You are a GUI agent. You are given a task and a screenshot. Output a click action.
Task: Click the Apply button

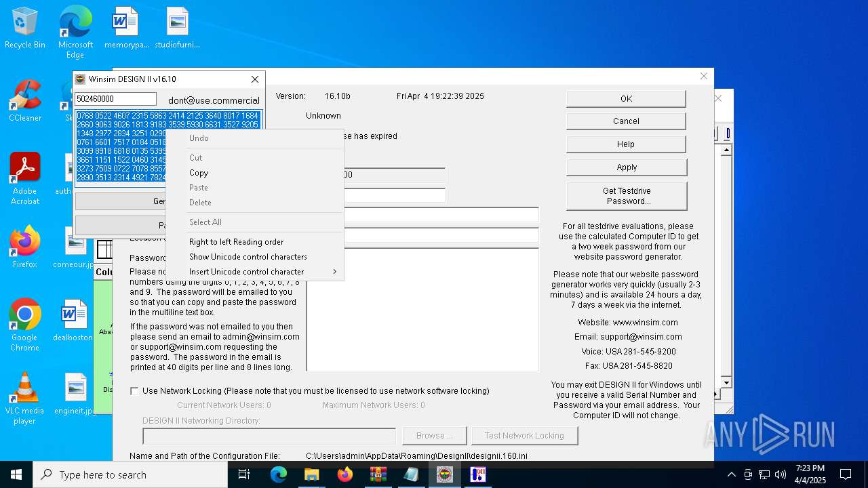coord(627,167)
